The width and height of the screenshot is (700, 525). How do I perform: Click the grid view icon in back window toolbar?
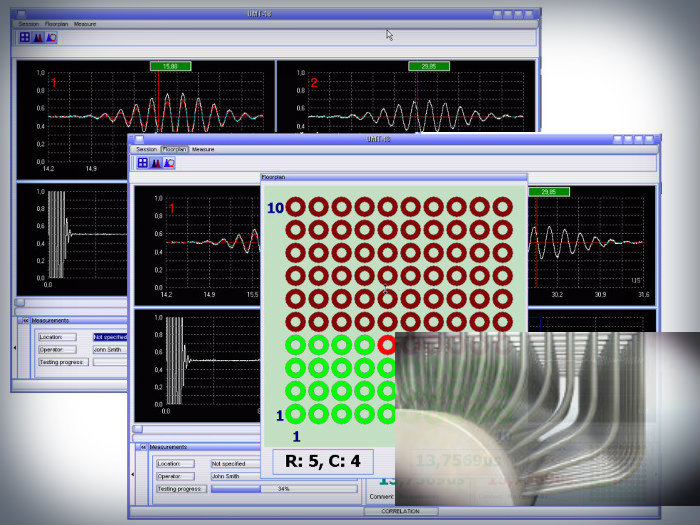coord(25,37)
